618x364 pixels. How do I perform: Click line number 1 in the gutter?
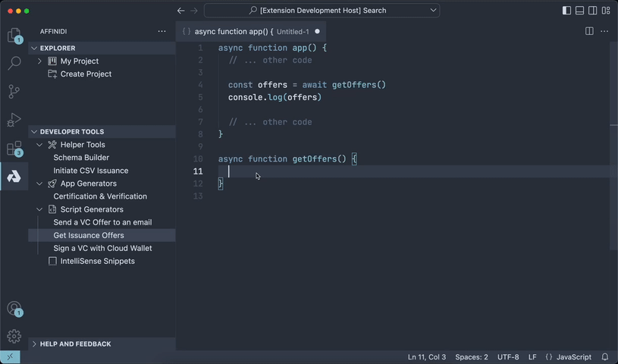(200, 48)
